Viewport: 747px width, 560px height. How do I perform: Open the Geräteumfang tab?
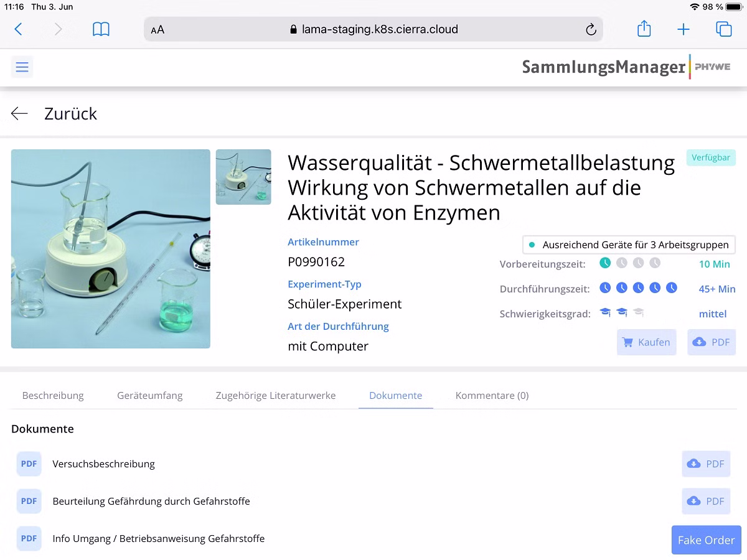(150, 395)
